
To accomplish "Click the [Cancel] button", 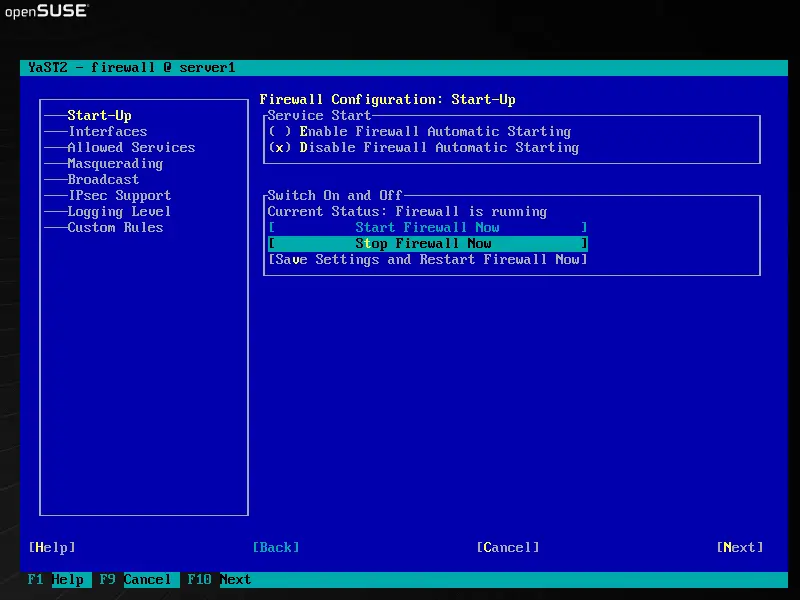I will [x=508, y=547].
